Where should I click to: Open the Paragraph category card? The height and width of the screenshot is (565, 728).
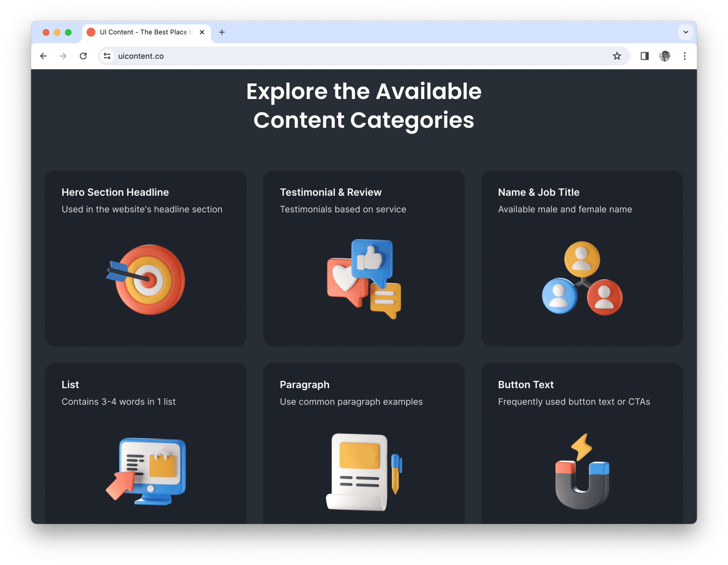(364, 443)
